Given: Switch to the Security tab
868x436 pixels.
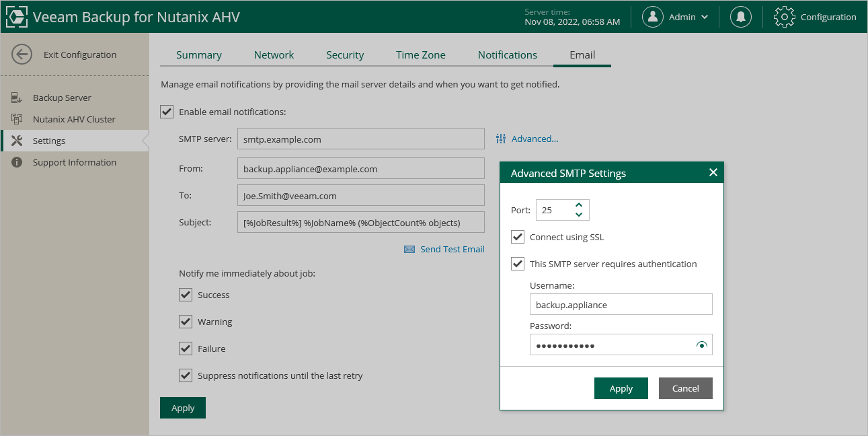Looking at the screenshot, I should [x=345, y=55].
